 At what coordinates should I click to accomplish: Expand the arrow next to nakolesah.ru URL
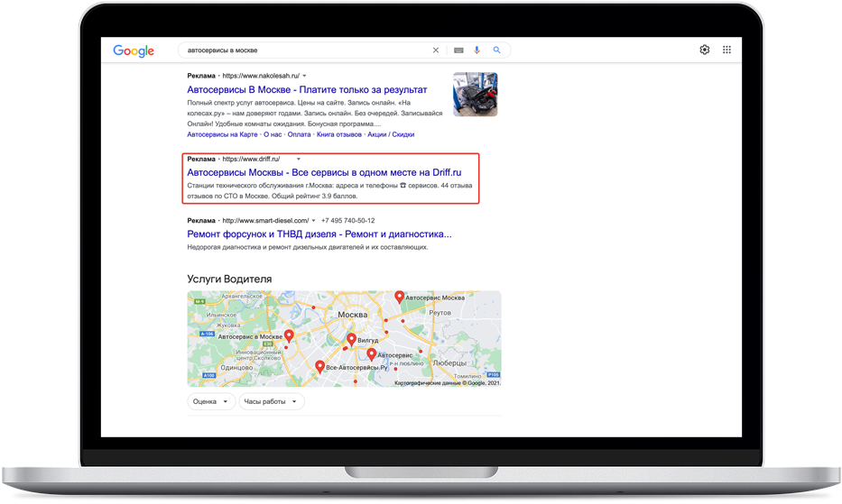(304, 75)
